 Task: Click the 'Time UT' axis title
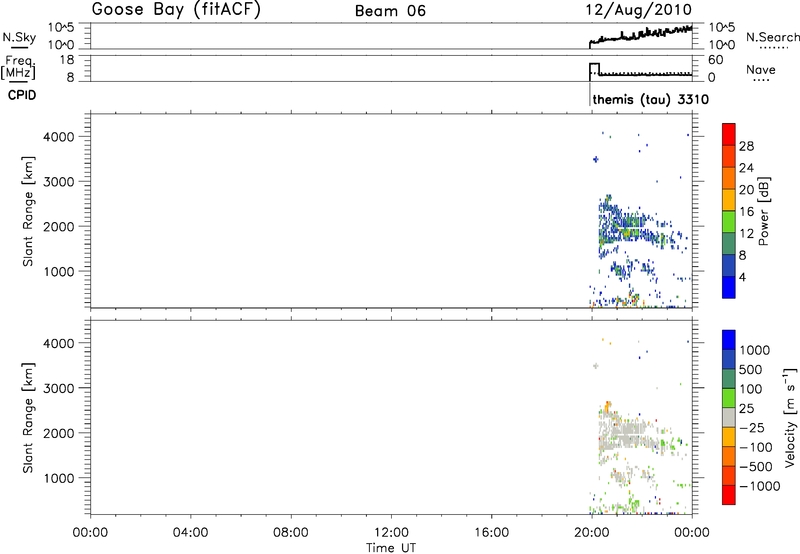tap(391, 548)
